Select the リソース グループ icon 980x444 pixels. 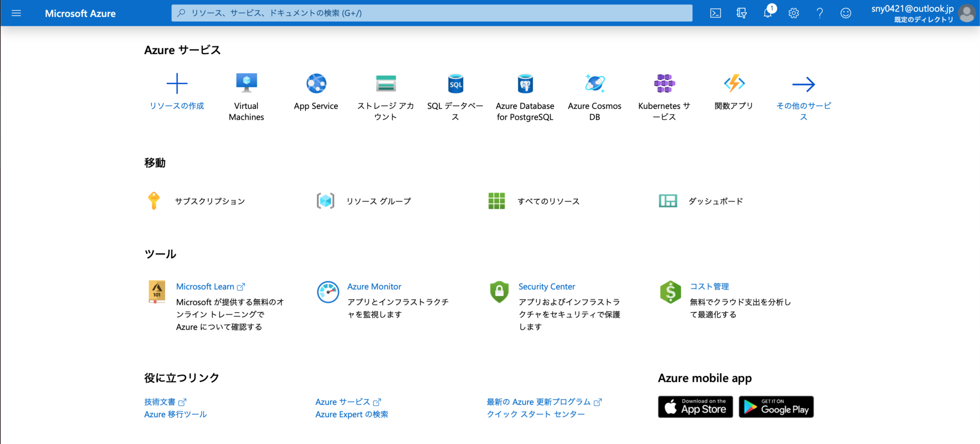click(326, 201)
